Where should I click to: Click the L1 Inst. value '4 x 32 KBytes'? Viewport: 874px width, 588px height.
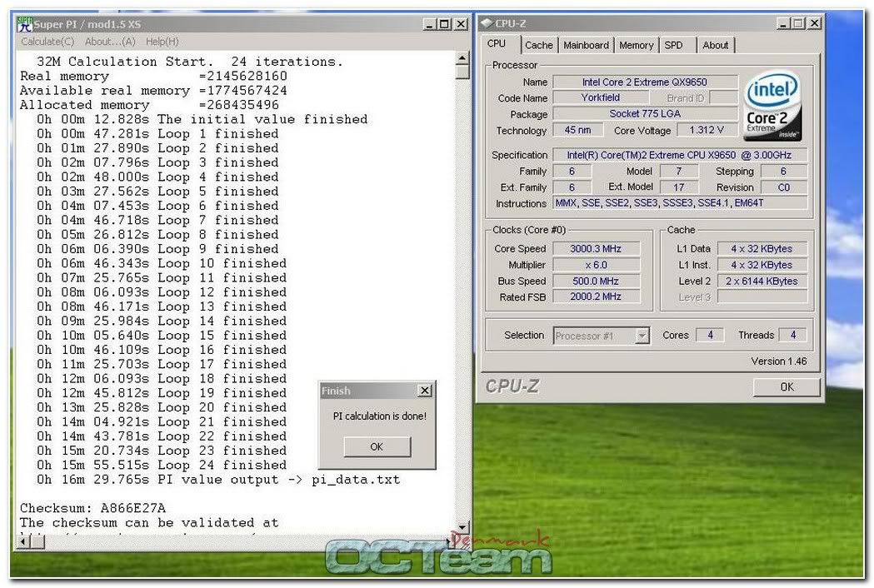coord(762,265)
